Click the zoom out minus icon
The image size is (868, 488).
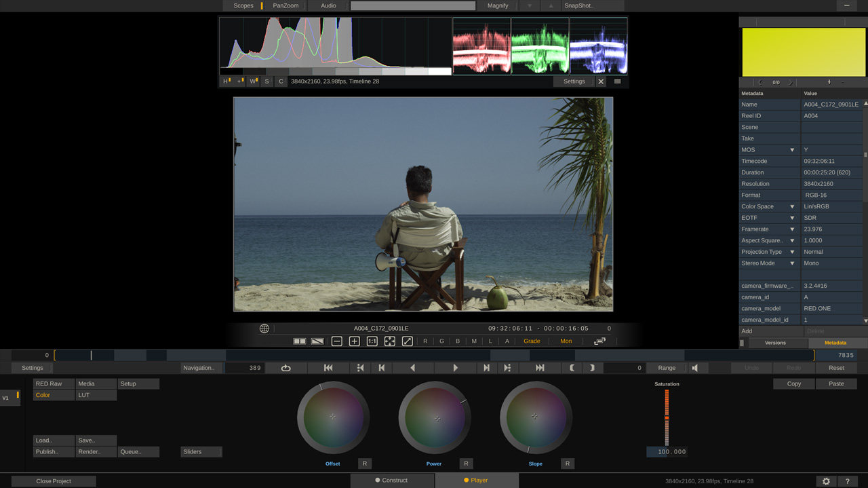point(337,341)
